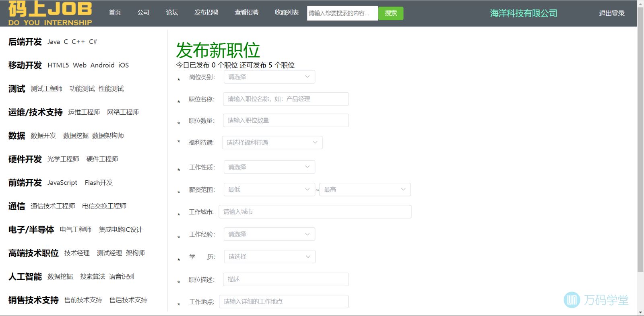The width and height of the screenshot is (644, 316).
Task: Focus the 职位描述 input field
Action: (x=286, y=279)
